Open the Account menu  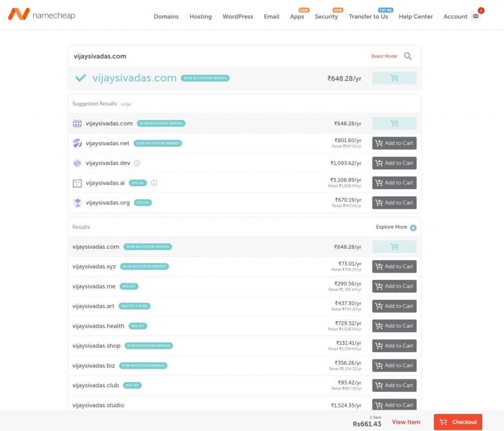pos(455,16)
